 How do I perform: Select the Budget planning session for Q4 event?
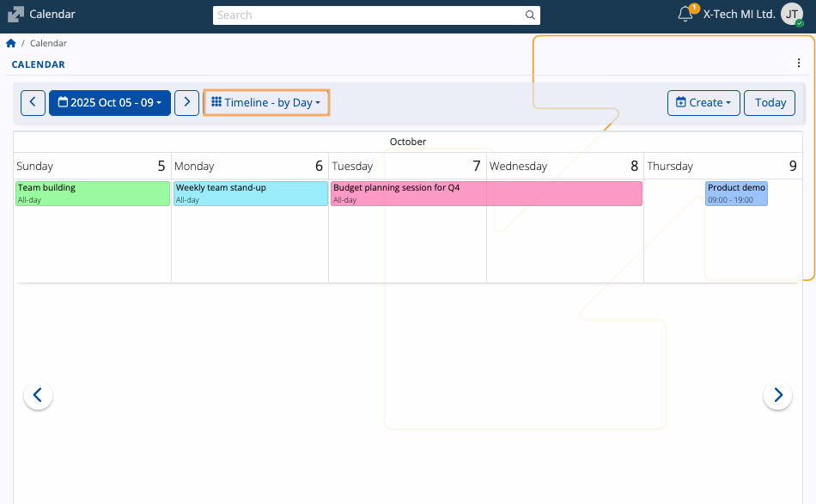pyautogui.click(x=486, y=193)
